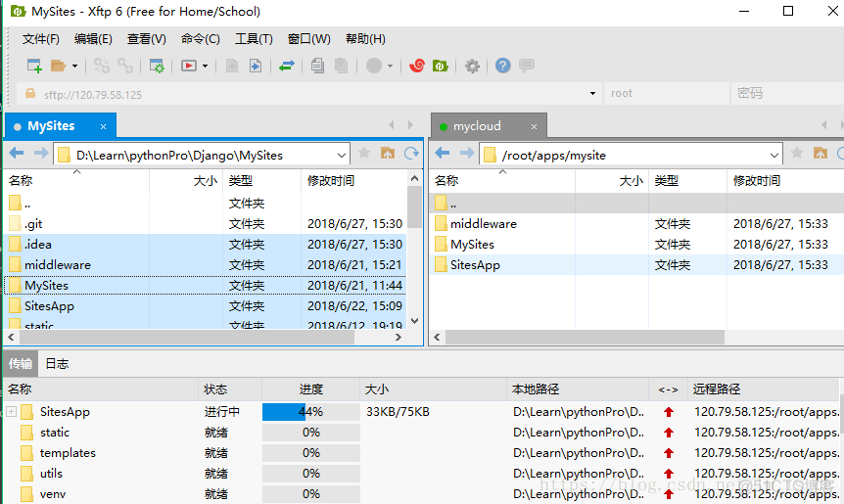Click the Paste clipboard toolbar icon
Viewport: 844px width, 504px height.
point(341,66)
